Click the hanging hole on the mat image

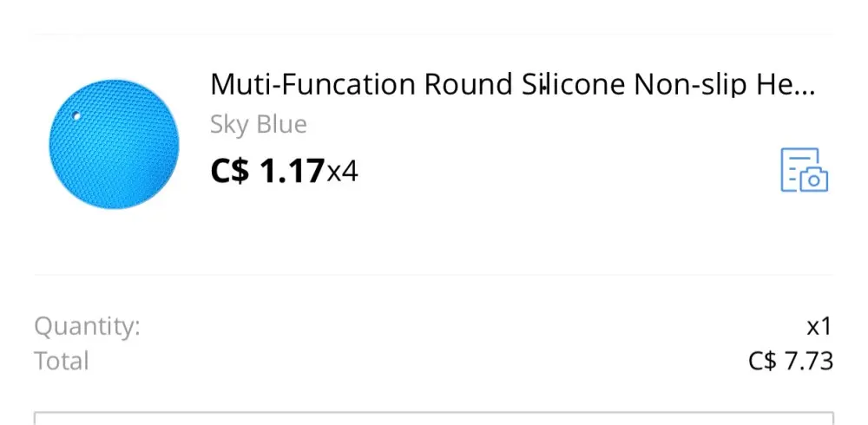point(76,115)
